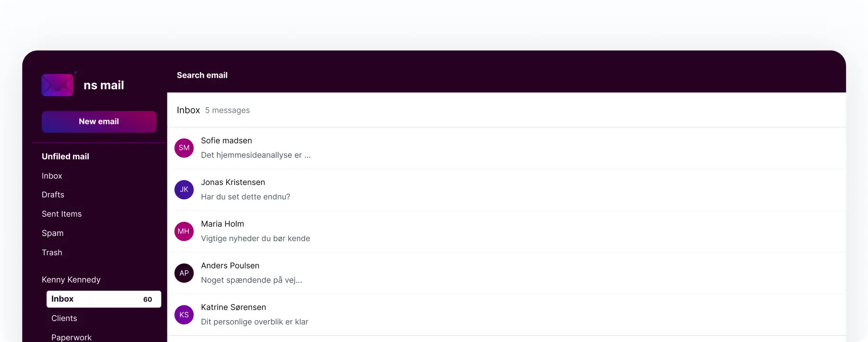Open Inbox under Unfiled mail
The width and height of the screenshot is (868, 342).
[x=52, y=176]
